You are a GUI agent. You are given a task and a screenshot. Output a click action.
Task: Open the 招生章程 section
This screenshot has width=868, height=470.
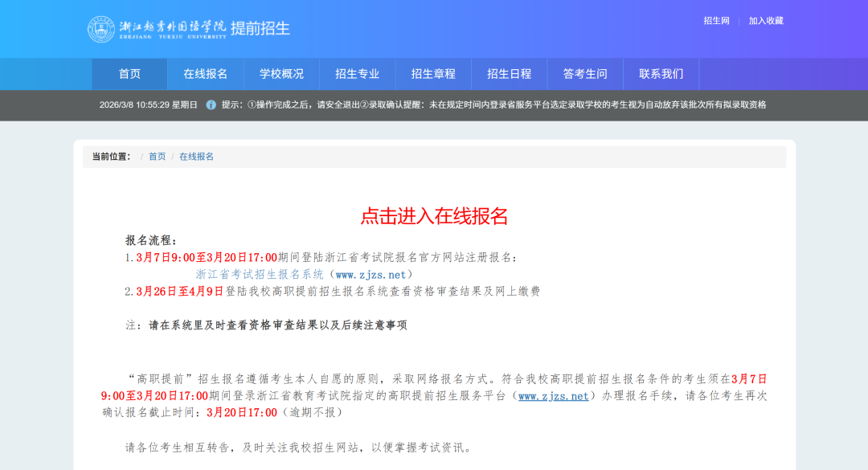click(x=432, y=73)
